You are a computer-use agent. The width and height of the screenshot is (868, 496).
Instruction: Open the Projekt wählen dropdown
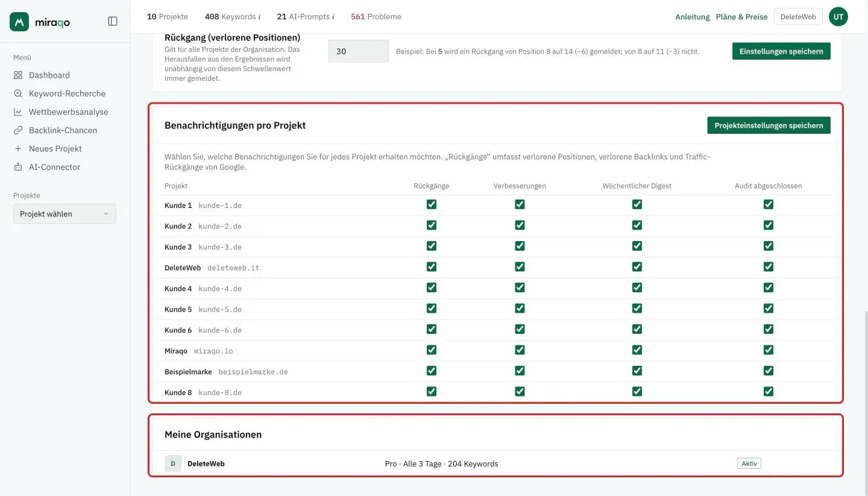tap(64, 214)
